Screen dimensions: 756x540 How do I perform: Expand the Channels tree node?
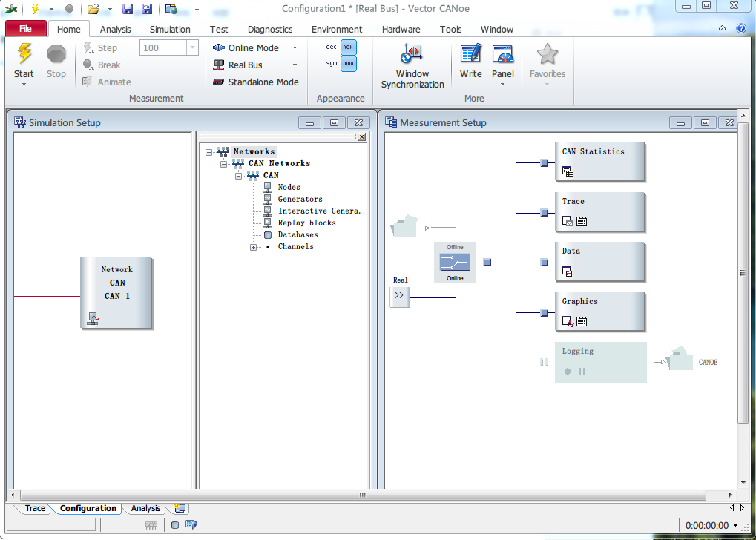(x=253, y=247)
